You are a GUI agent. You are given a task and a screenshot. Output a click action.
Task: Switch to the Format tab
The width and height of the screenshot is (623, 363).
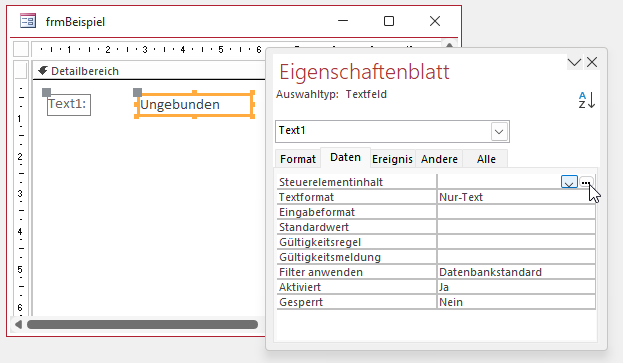298,159
